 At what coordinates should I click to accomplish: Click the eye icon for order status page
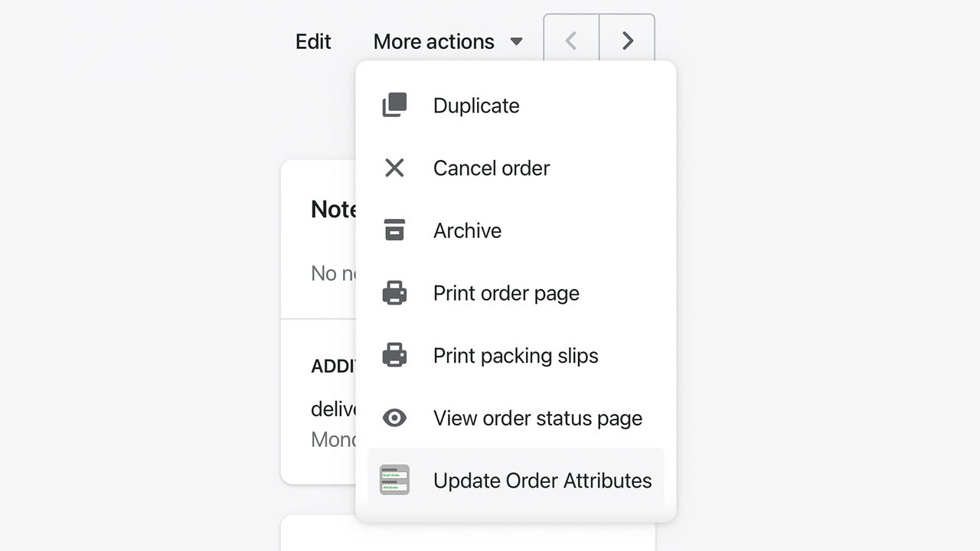(394, 417)
